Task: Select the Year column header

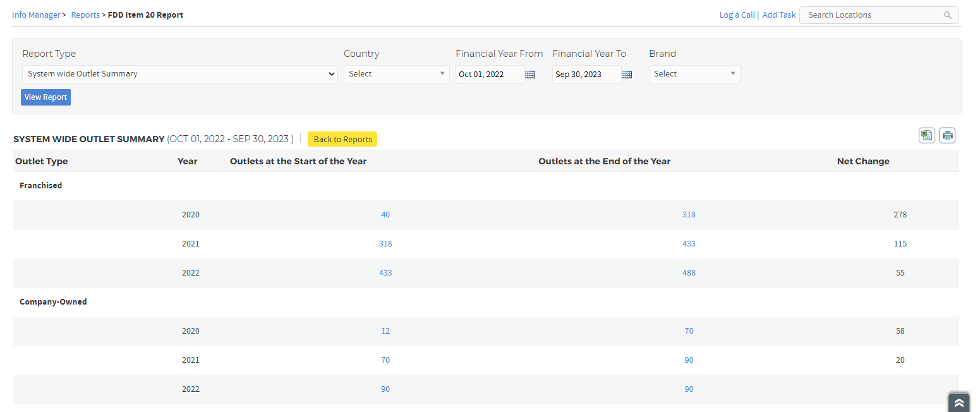Action: click(x=188, y=161)
